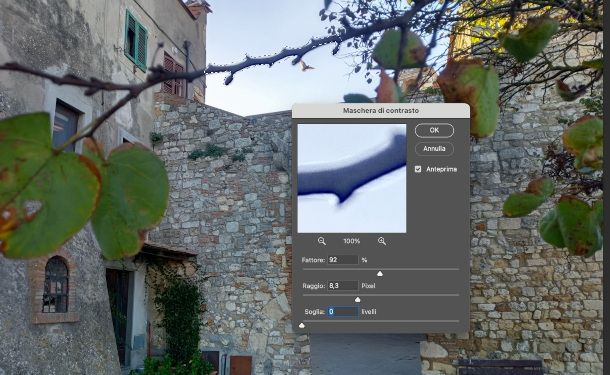Click the 100% preview zoom label
This screenshot has height=375, width=610.
[352, 241]
